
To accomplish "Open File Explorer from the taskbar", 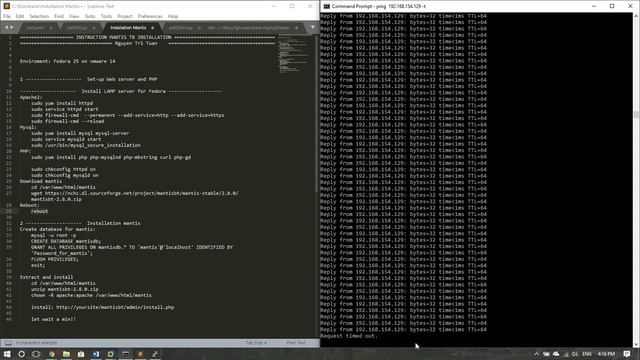I will coord(66,354).
